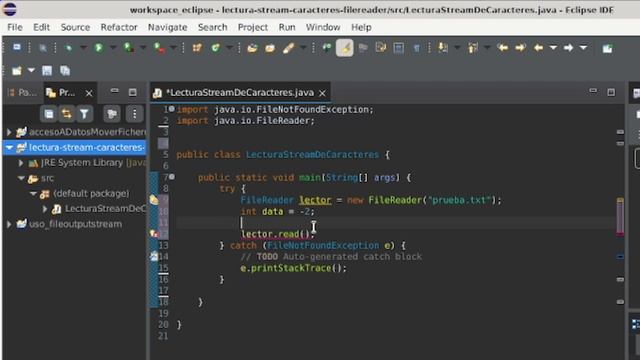Expand JRE System Library node
Image resolution: width=640 pixels, height=360 pixels.
[x=21, y=163]
